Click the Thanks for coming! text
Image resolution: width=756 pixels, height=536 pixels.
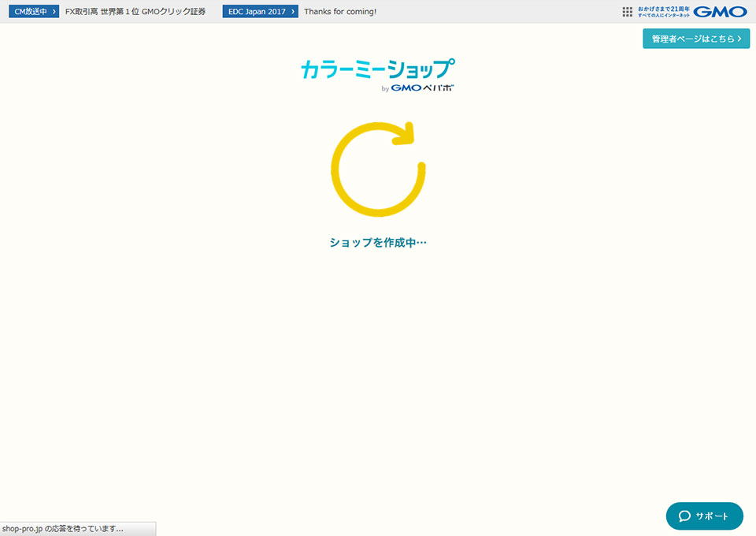click(340, 11)
